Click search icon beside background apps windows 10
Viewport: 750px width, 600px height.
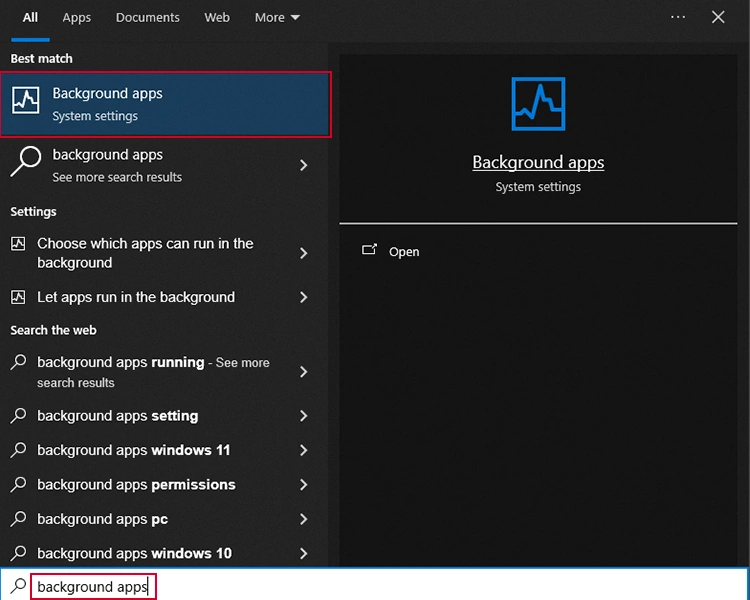[x=18, y=553]
